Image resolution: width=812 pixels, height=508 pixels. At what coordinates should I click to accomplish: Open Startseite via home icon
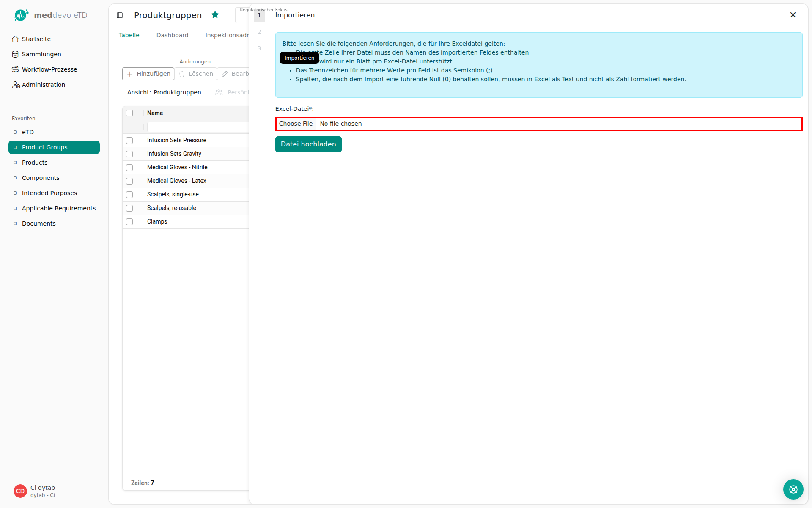[15, 39]
